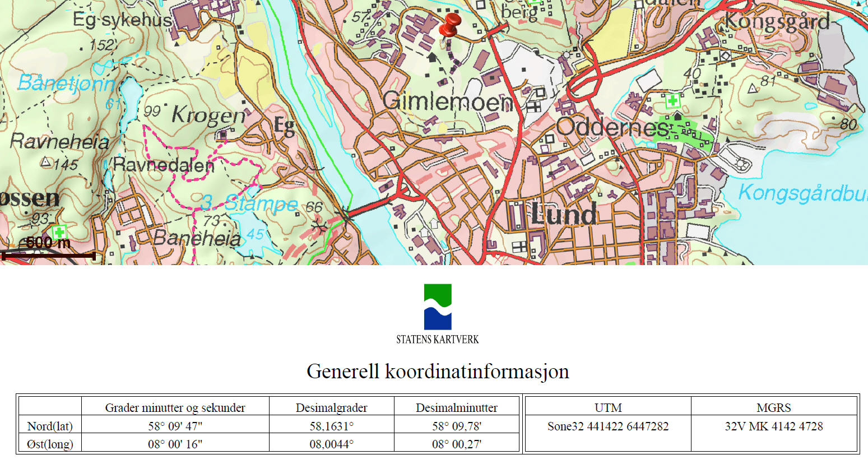Select the UTM coordinate value Sone32 441422 6447282

coord(607,426)
